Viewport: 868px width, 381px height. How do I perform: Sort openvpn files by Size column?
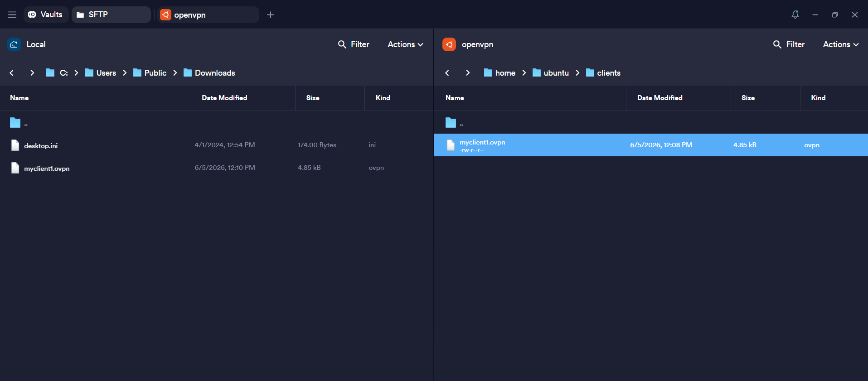pyautogui.click(x=748, y=98)
